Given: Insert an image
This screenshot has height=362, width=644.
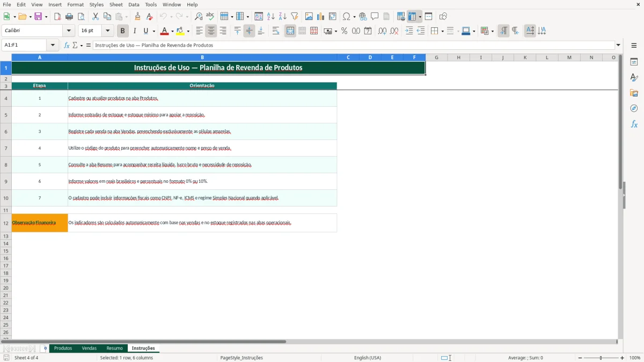Looking at the screenshot, I should (309, 17).
